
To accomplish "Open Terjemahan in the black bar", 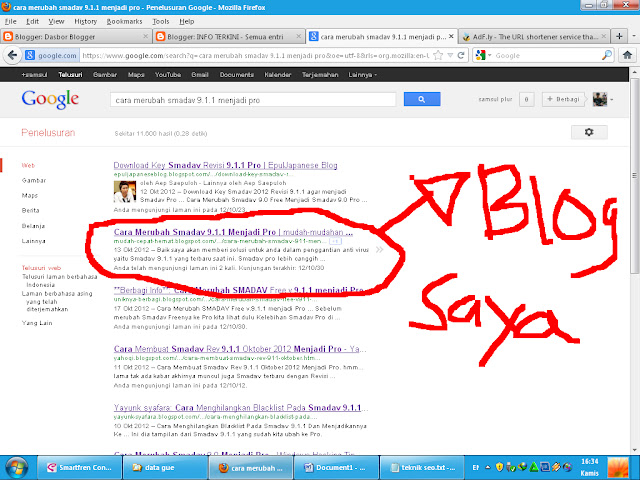I will click(x=320, y=75).
